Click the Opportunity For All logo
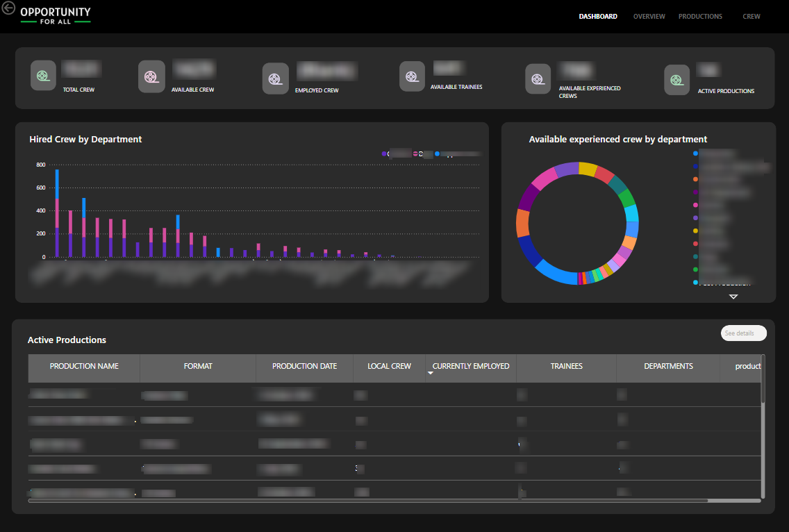Image resolution: width=789 pixels, height=532 pixels. [56, 15]
